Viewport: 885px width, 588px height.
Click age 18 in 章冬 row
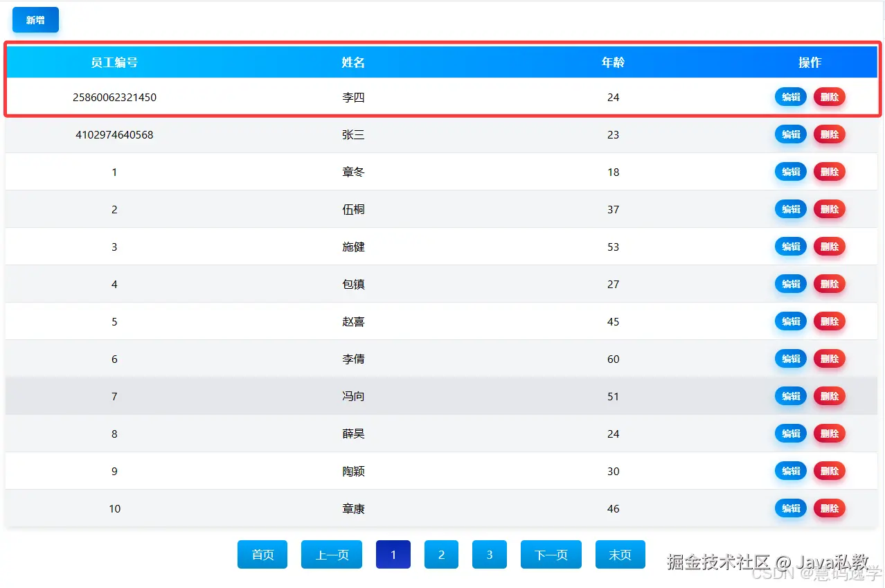[x=613, y=172]
